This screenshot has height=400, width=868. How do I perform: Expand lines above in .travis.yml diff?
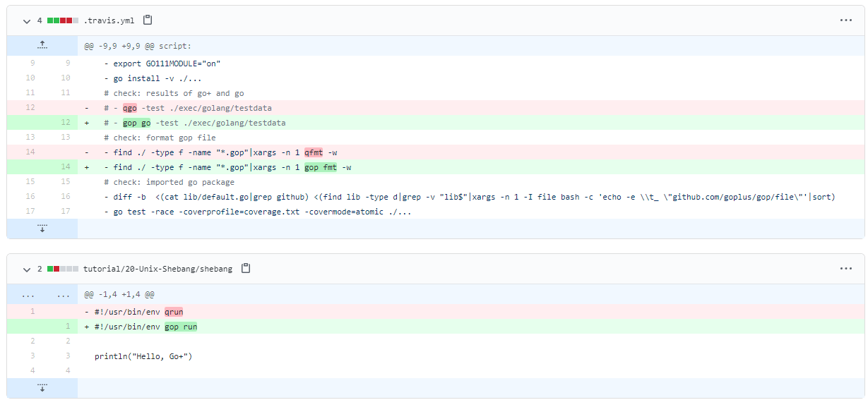(42, 46)
